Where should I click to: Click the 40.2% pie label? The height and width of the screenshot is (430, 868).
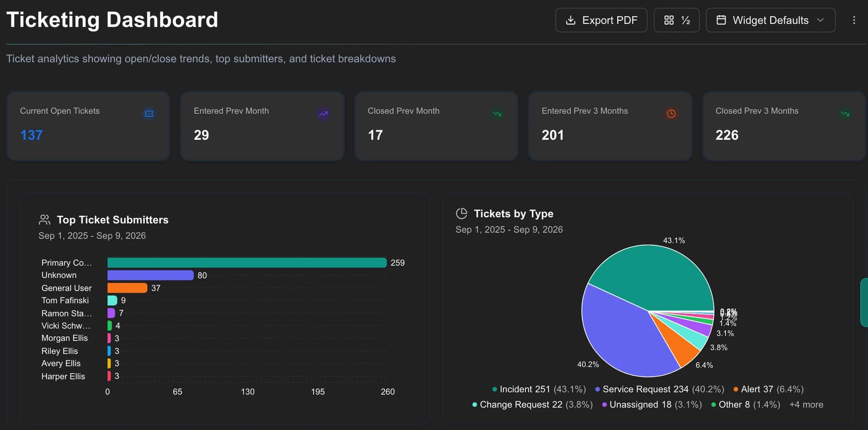(588, 364)
